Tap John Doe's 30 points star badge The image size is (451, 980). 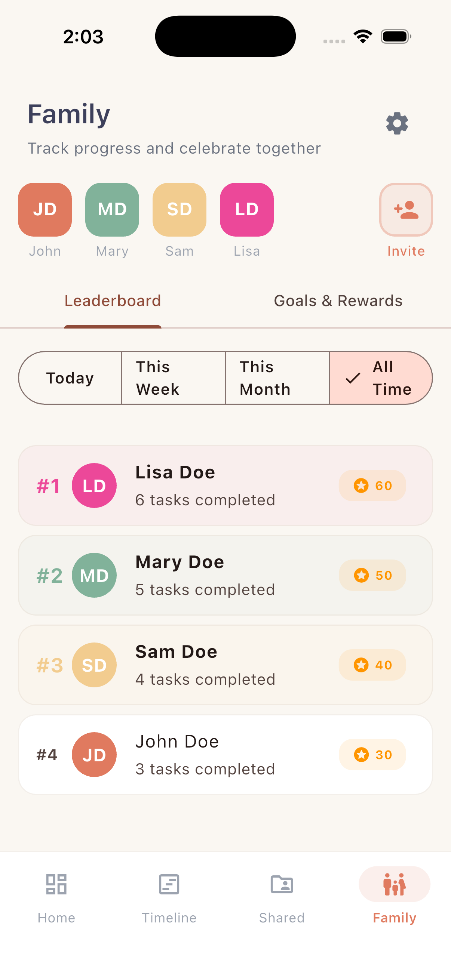tap(372, 755)
